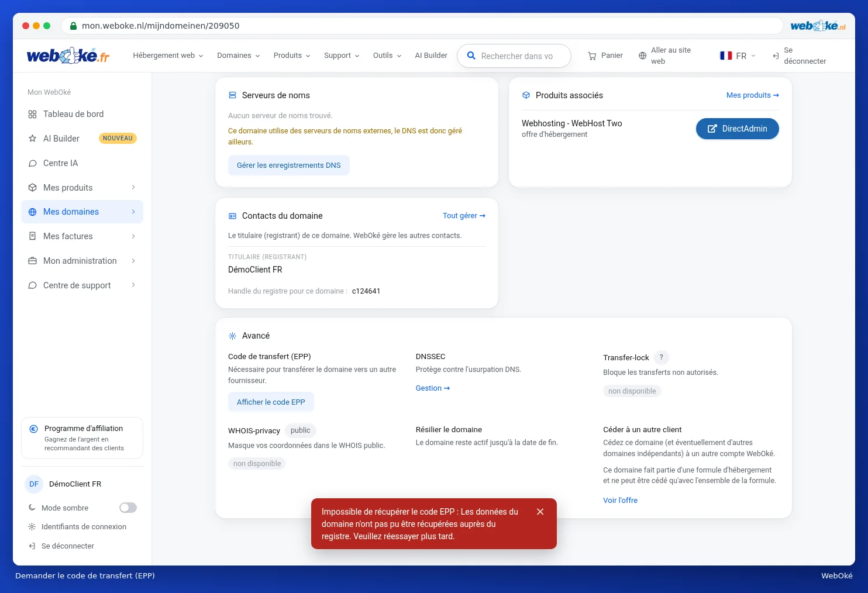Image resolution: width=868 pixels, height=593 pixels.
Task: Click the Mes domaines globe icon
Action: tap(32, 212)
